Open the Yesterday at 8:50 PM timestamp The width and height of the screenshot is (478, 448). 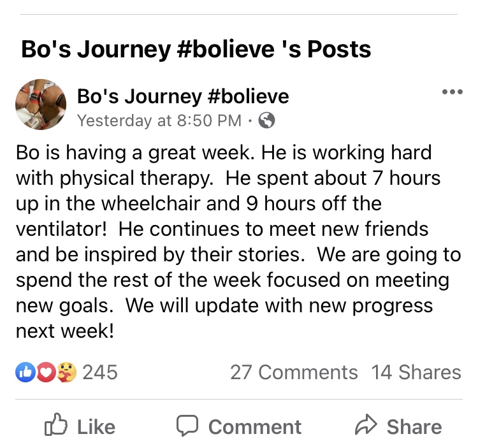pos(159,120)
